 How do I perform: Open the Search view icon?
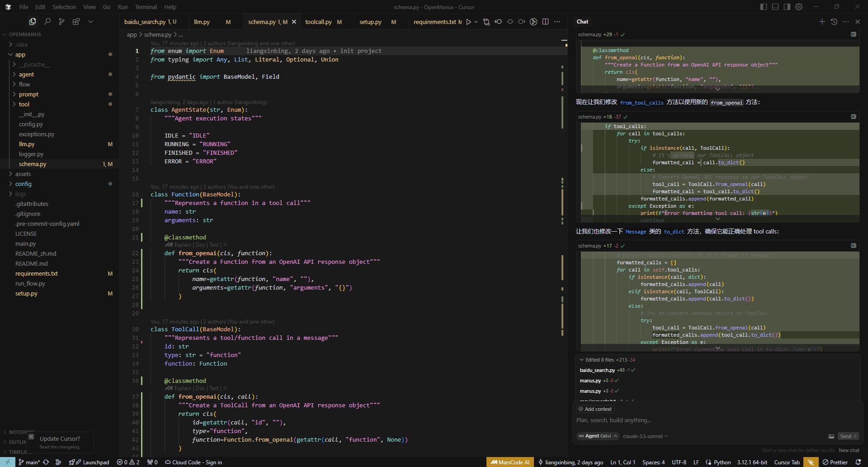(x=47, y=21)
